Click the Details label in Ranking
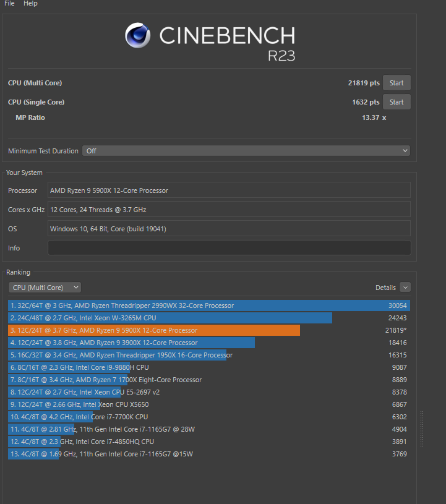Viewport: 446px width, 504px height. pyautogui.click(x=385, y=288)
